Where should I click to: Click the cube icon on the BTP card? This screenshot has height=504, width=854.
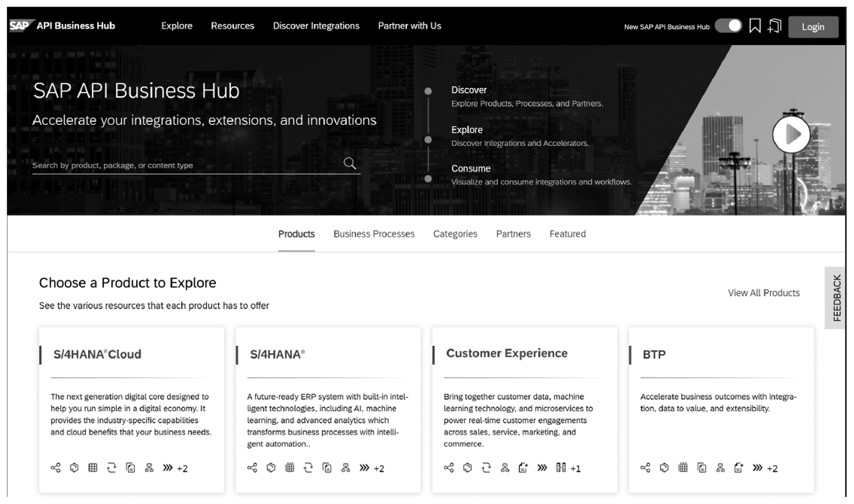pos(664,467)
